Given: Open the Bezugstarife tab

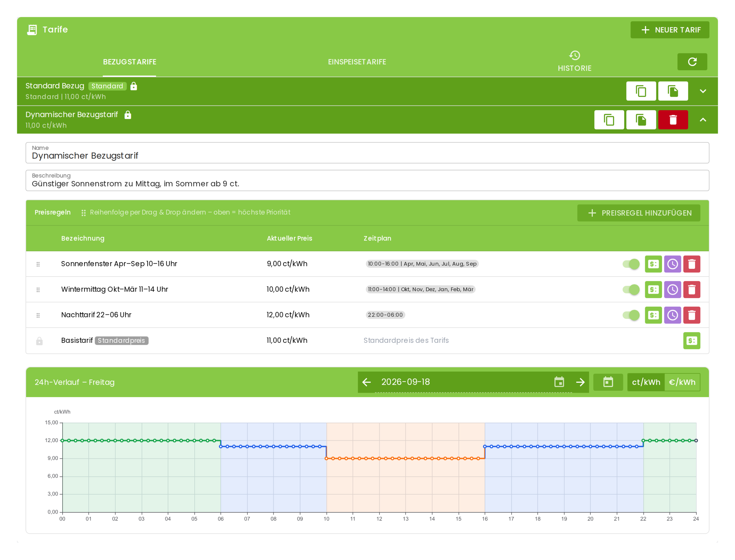Looking at the screenshot, I should [x=130, y=62].
